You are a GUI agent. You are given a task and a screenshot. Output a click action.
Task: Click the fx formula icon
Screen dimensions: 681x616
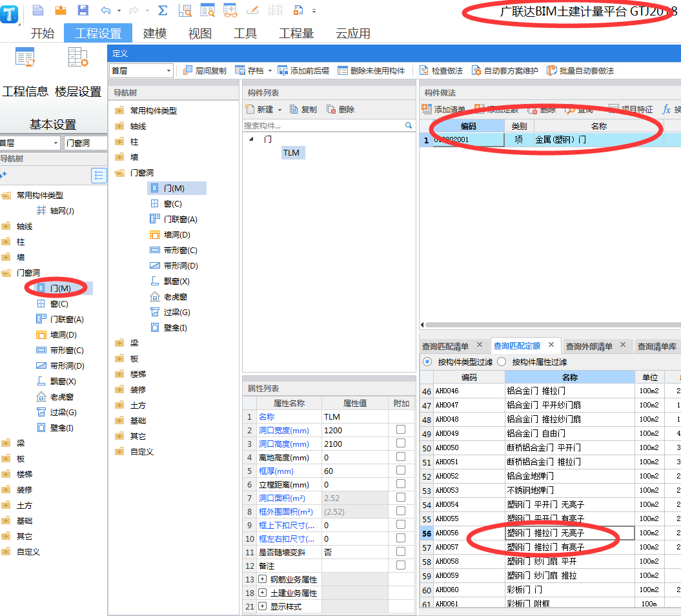click(667, 110)
